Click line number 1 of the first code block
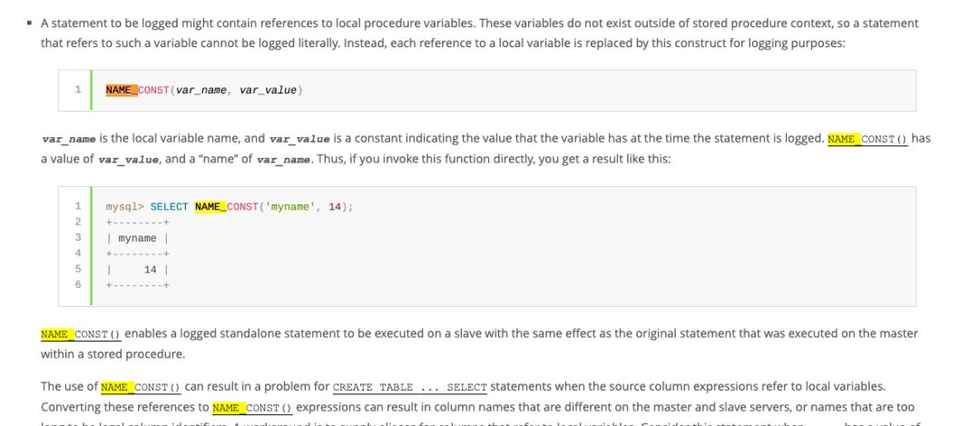Screen dimensions: 980x426 click(78, 90)
